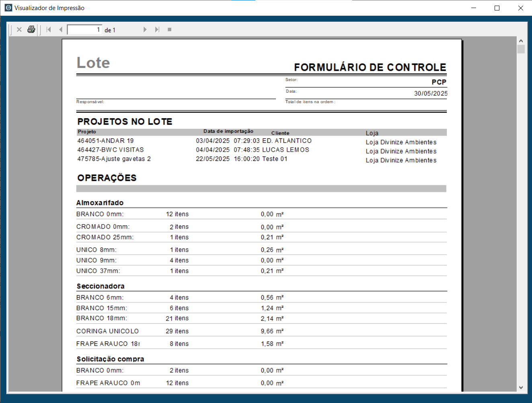Image resolution: width=532 pixels, height=403 pixels.
Task: Click FRAPE ARAUCO 0m row label
Action: point(108,383)
